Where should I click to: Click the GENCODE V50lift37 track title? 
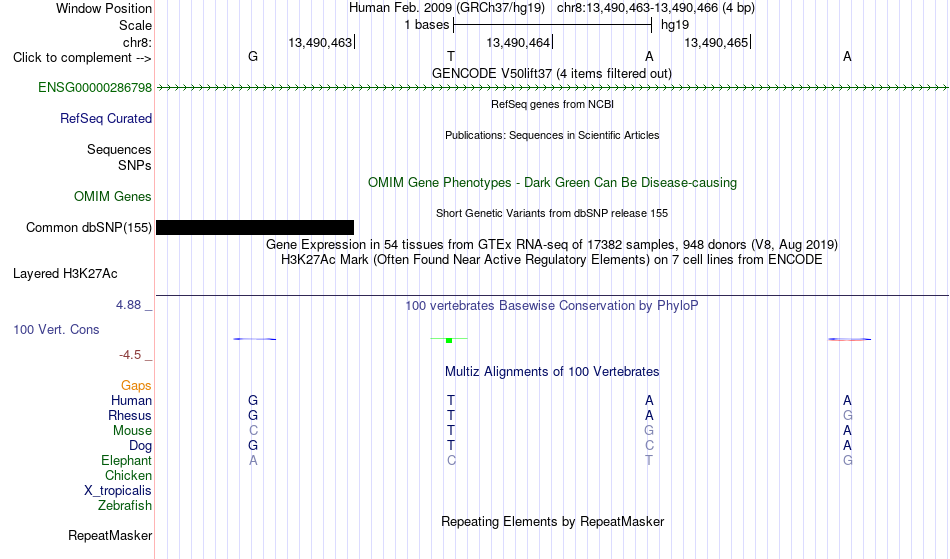click(x=552, y=74)
